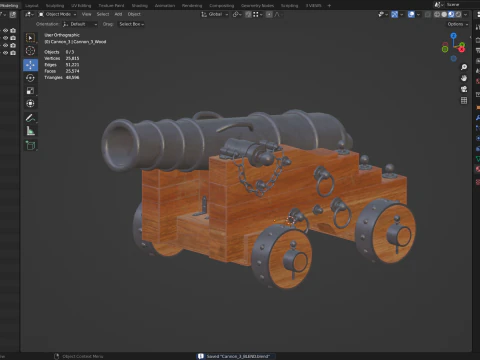The height and width of the screenshot is (360, 480).
Task: Switch to Material Preview shading
Action: coord(451,14)
